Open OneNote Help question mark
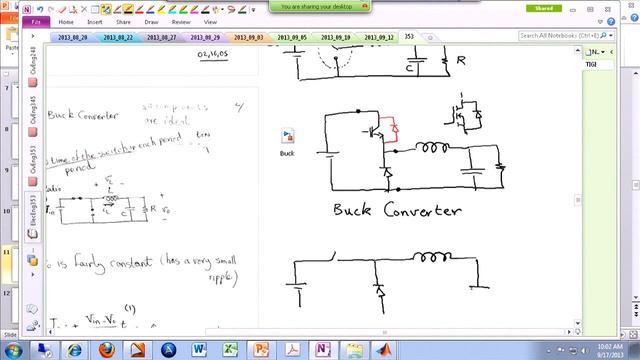640x360 pixels. 611,22
